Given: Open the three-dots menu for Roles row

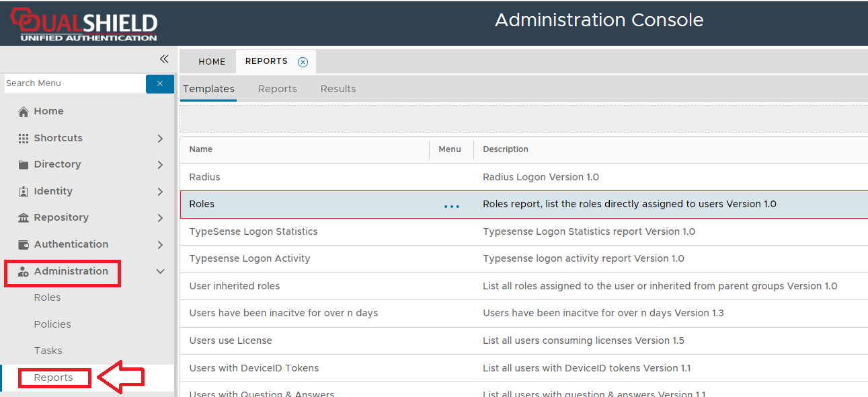Looking at the screenshot, I should coord(452,205).
